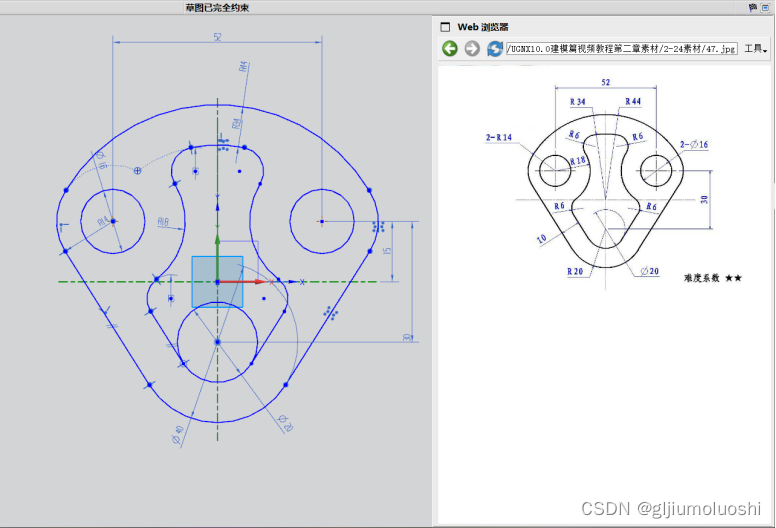Go back in the Web browser panel
Image resolution: width=776 pixels, height=528 pixels.
[x=450, y=48]
